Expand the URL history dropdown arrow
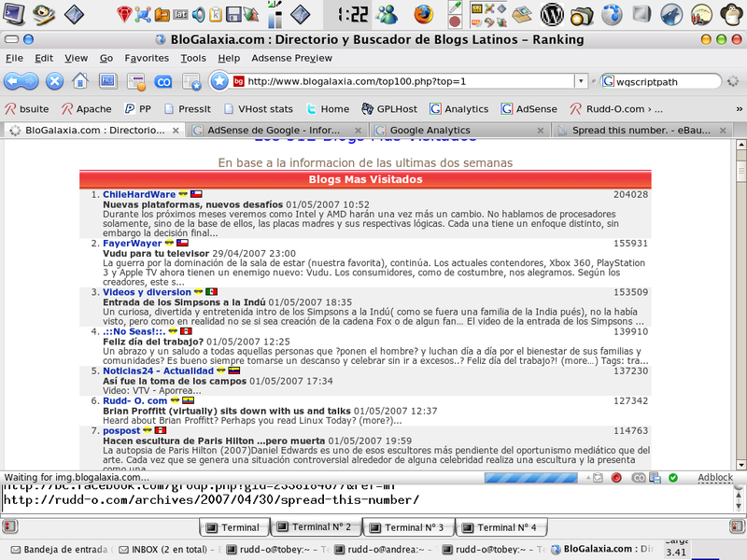The width and height of the screenshot is (747, 560). click(581, 81)
